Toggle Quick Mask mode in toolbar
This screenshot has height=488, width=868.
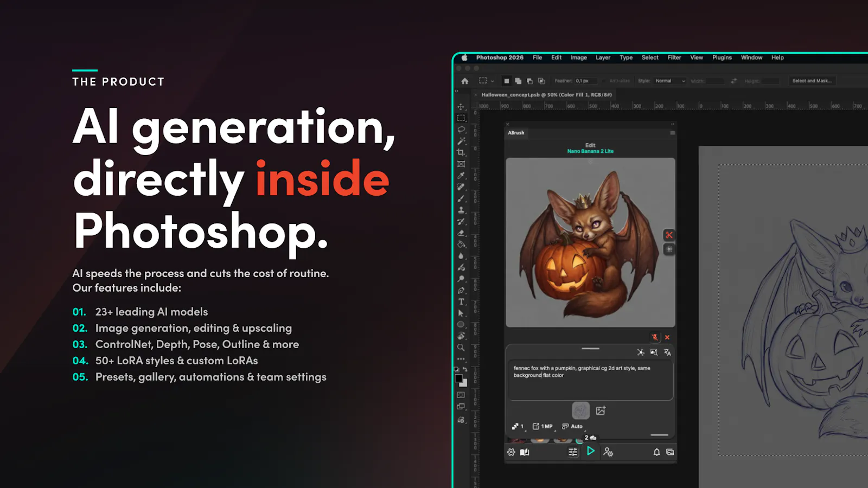point(461,395)
